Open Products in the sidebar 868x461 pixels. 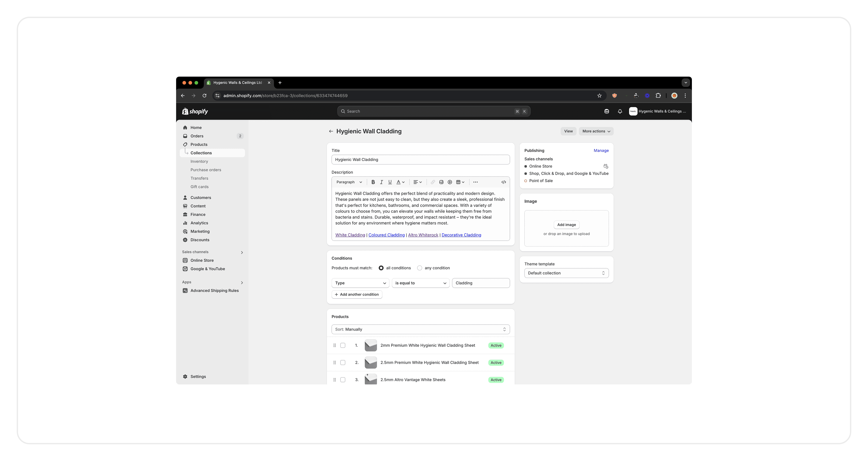[212, 144]
